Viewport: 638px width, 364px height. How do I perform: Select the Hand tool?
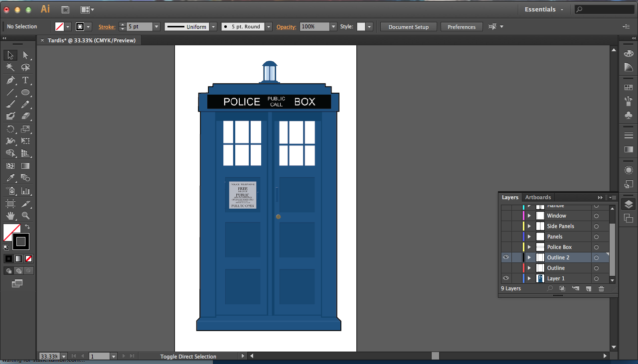tap(10, 216)
